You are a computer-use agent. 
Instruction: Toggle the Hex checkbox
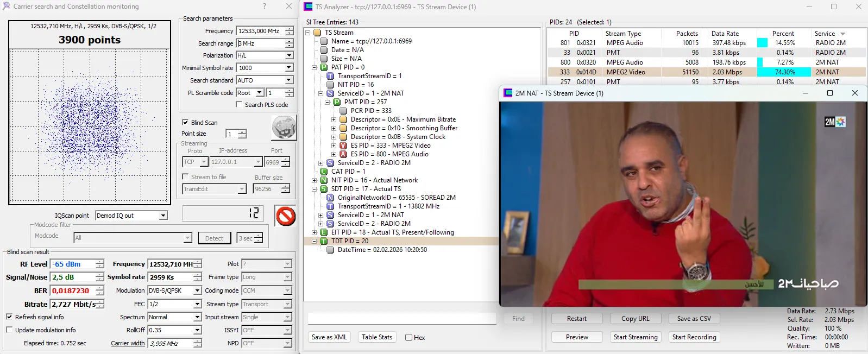[408, 338]
